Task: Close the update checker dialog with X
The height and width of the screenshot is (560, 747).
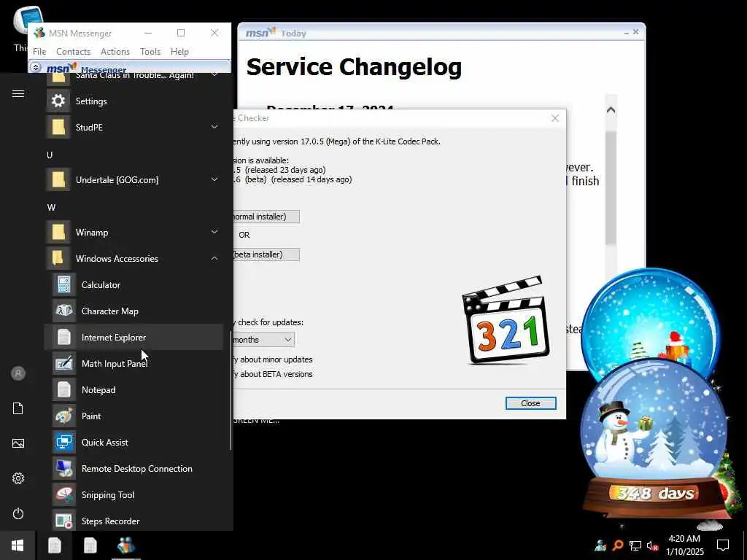Action: [x=555, y=118]
